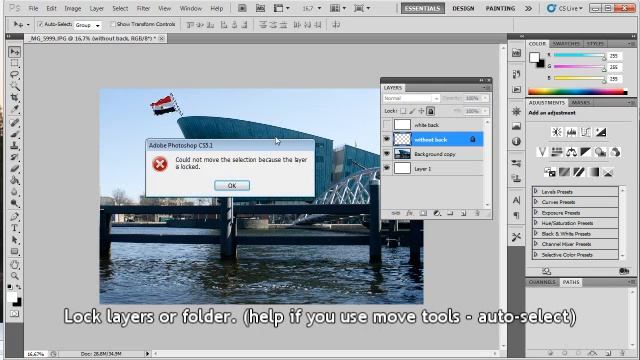
Task: Open the Auto-Select Group dropdown
Action: [x=88, y=25]
